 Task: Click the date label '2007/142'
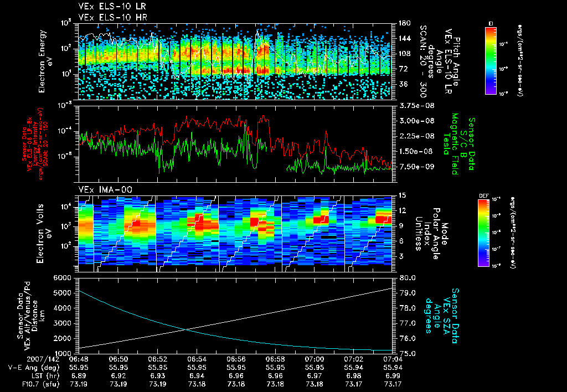point(42,359)
